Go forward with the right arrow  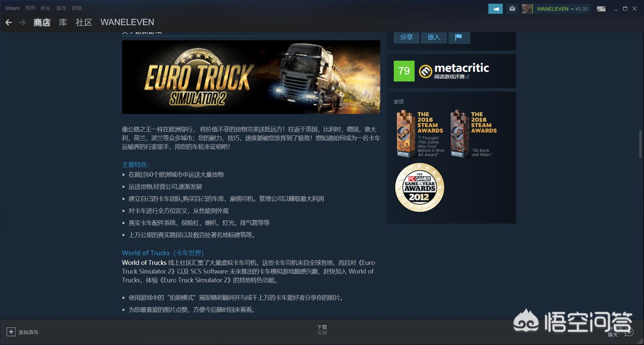coord(22,22)
